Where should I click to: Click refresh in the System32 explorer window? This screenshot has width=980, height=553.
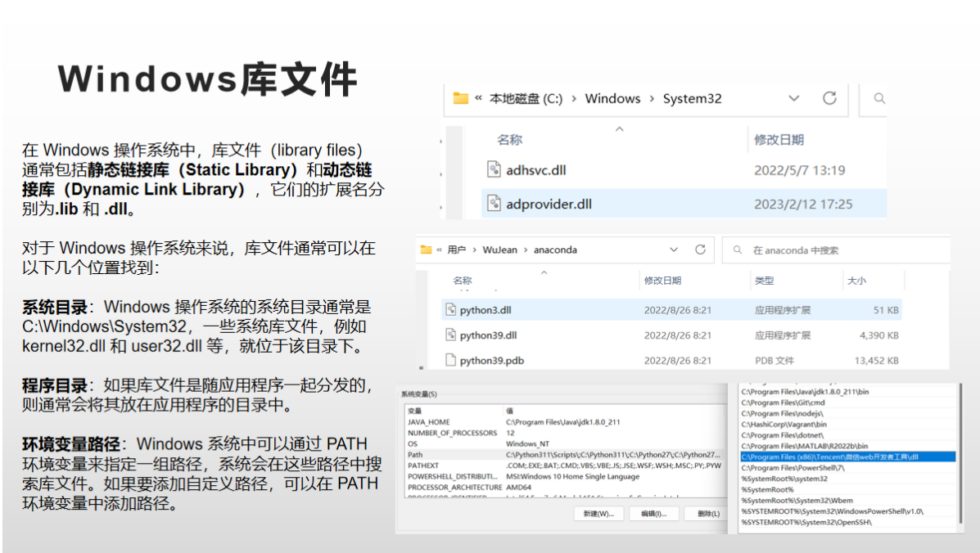[x=829, y=98]
